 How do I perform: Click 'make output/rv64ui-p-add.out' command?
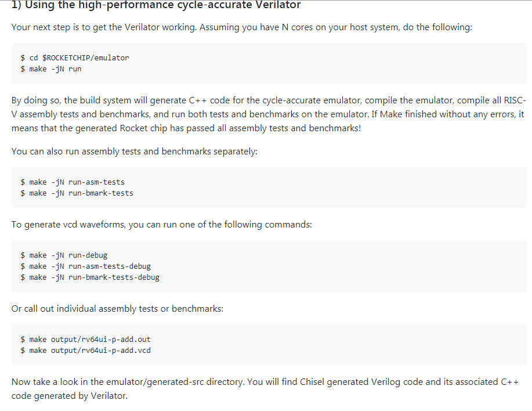85,340
